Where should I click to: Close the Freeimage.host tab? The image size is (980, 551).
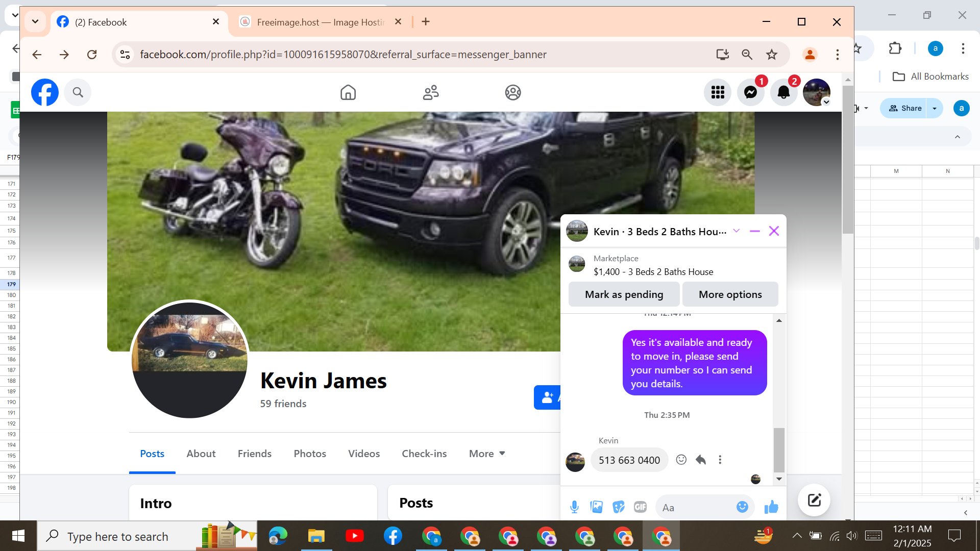coord(398,22)
